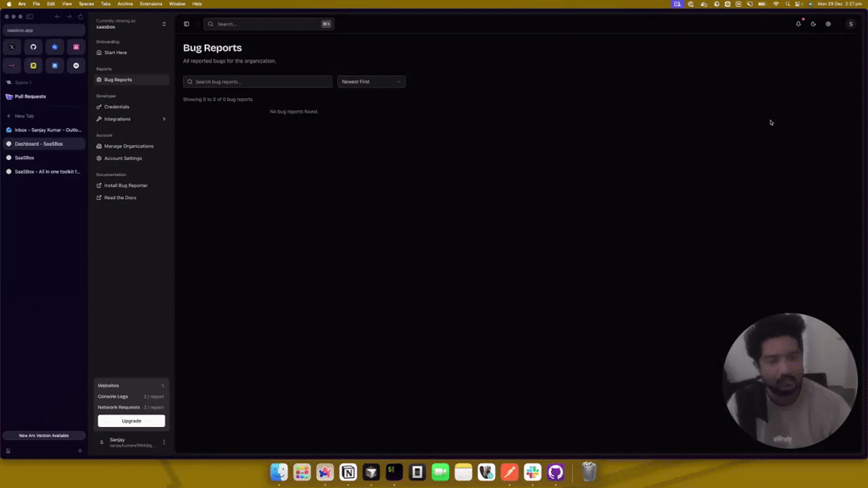Open Slack from the Dock
The height and width of the screenshot is (488, 868).
click(x=532, y=472)
